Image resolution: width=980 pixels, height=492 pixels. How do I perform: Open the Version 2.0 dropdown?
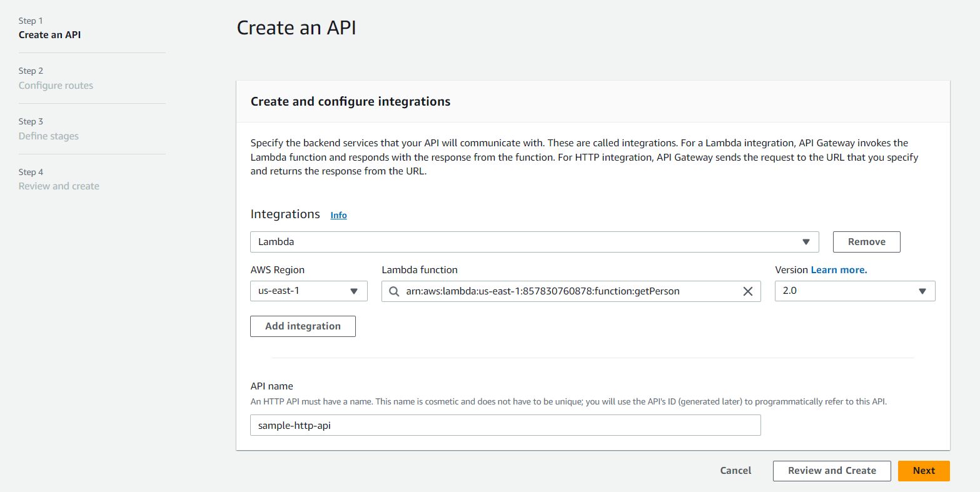pyautogui.click(x=854, y=291)
